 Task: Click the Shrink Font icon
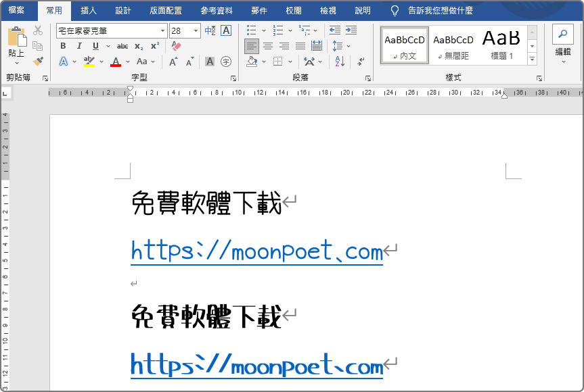[187, 61]
